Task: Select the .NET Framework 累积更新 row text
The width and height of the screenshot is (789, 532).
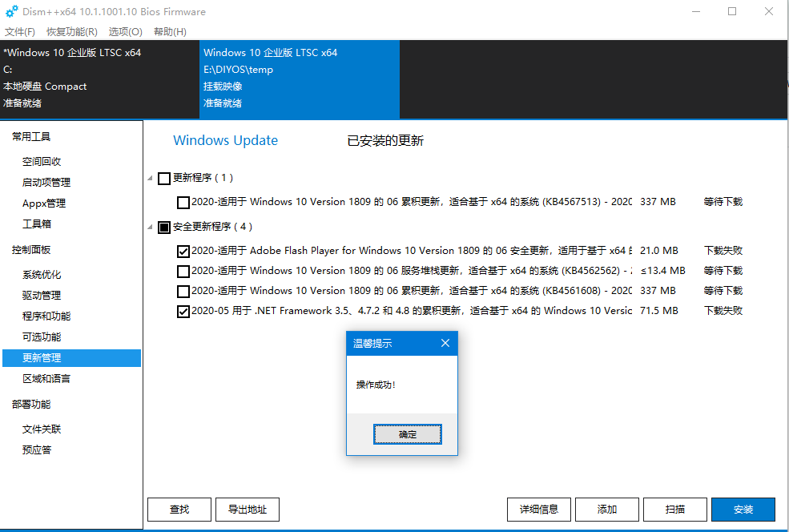Action: [x=412, y=311]
